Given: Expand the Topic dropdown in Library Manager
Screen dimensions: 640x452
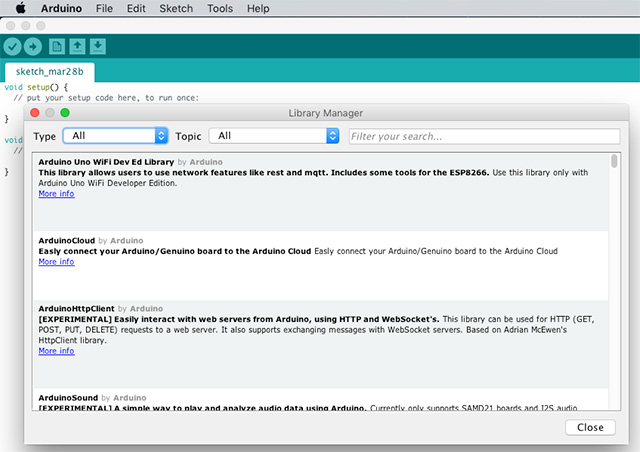Looking at the screenshot, I should pos(274,136).
